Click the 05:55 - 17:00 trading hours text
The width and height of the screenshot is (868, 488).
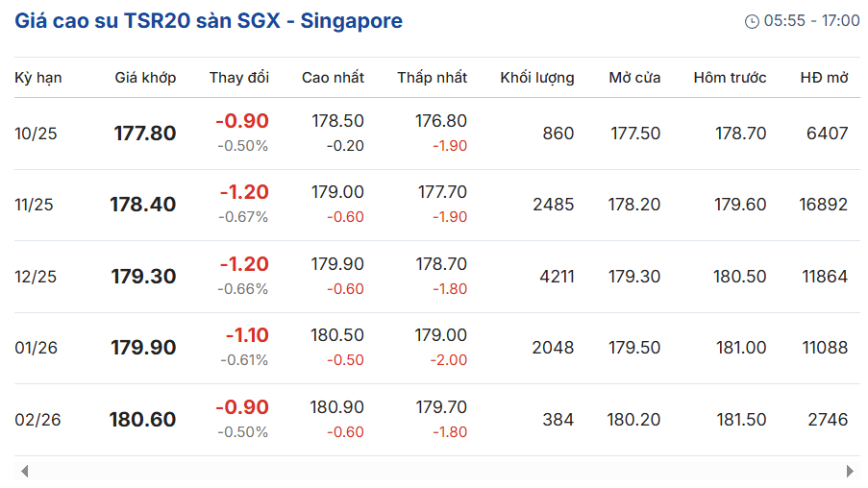point(811,21)
